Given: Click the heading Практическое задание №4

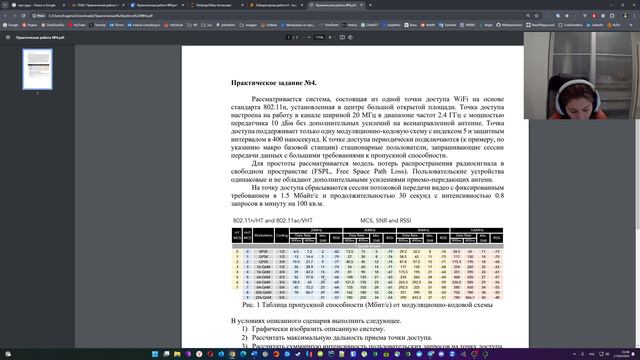Looking at the screenshot, I should click(273, 83).
